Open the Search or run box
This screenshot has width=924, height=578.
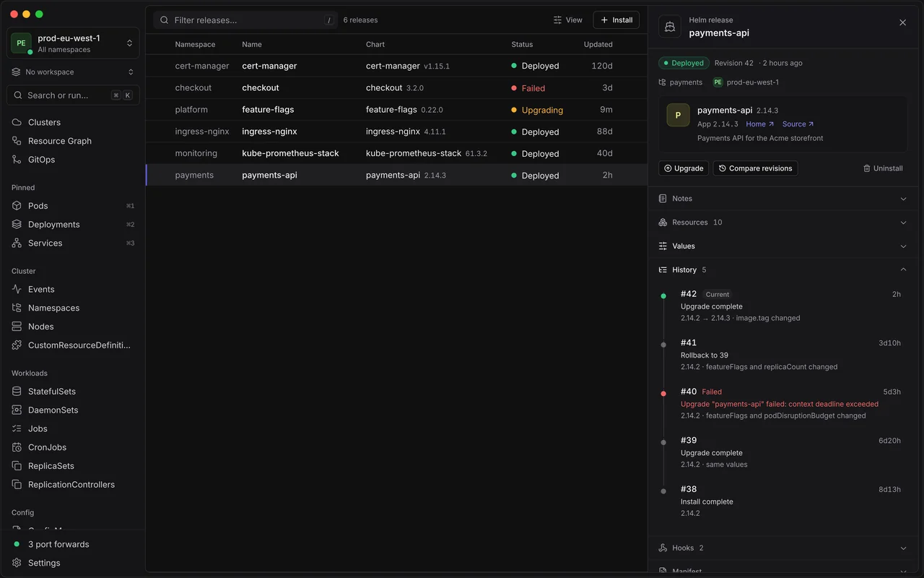pos(73,95)
